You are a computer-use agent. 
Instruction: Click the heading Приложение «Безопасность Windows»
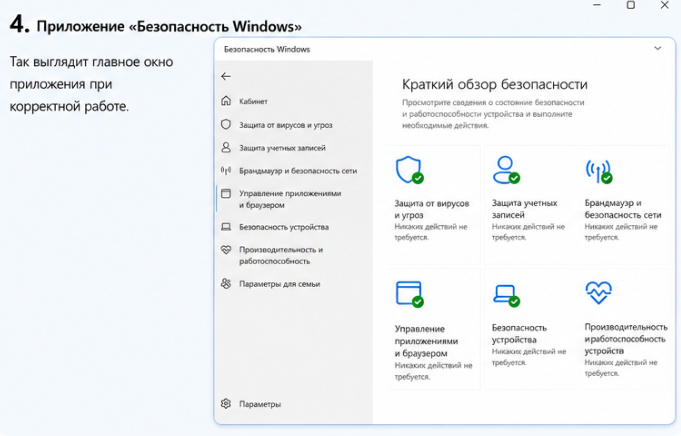(169, 26)
